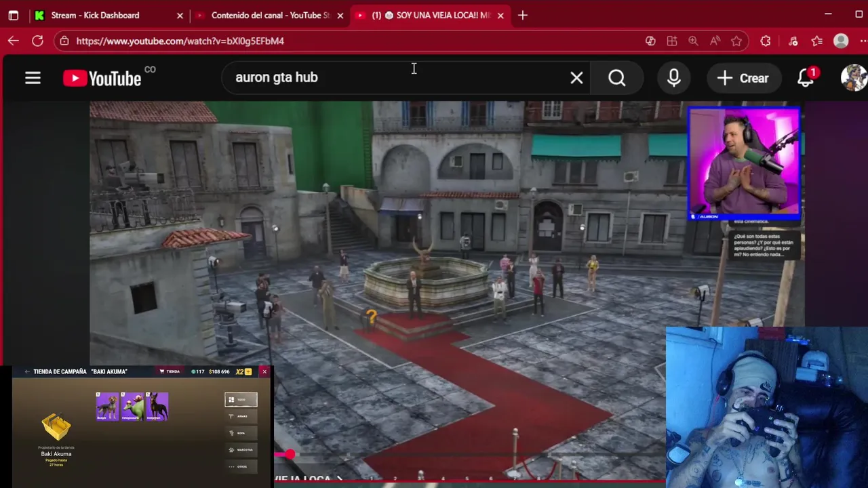This screenshot has width=868, height=488.
Task: Click the yellow shopping basket image
Action: point(56,426)
